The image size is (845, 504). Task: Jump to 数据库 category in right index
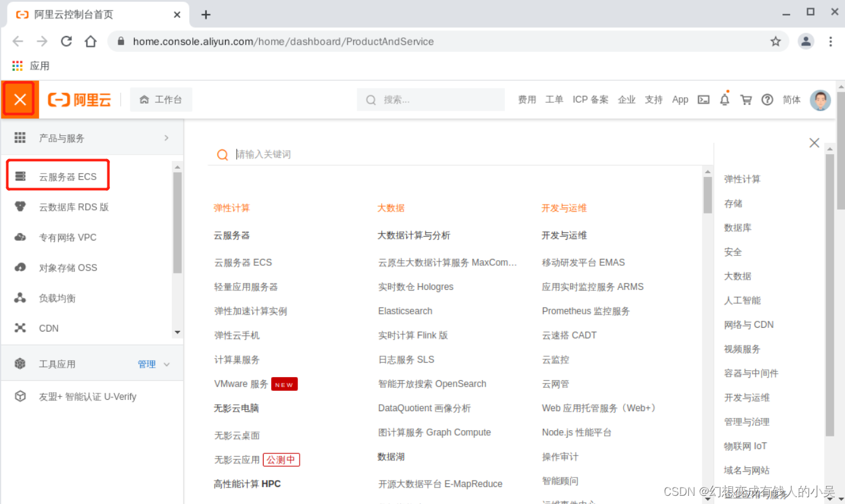738,227
